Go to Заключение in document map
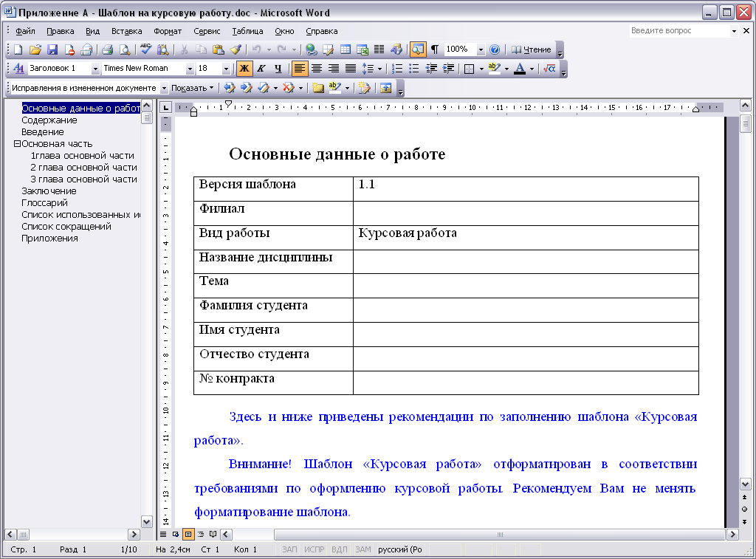 click(x=49, y=191)
